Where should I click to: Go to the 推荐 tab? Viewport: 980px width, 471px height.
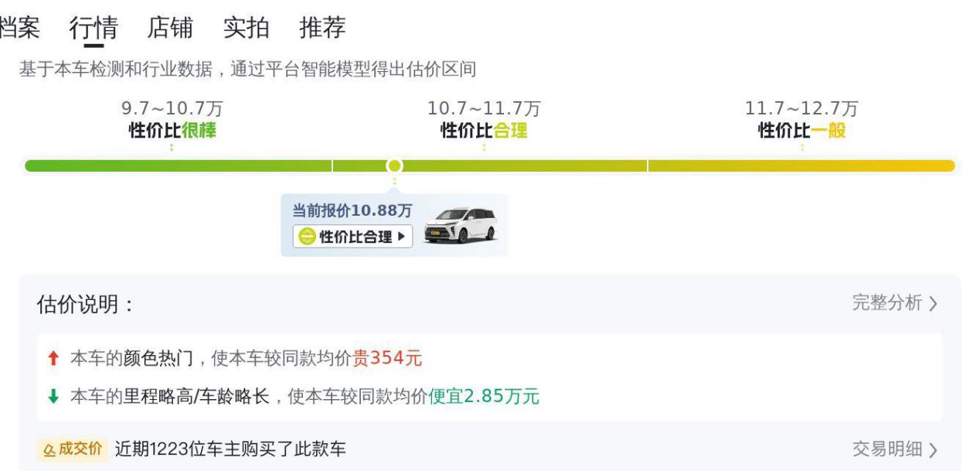pos(322,28)
